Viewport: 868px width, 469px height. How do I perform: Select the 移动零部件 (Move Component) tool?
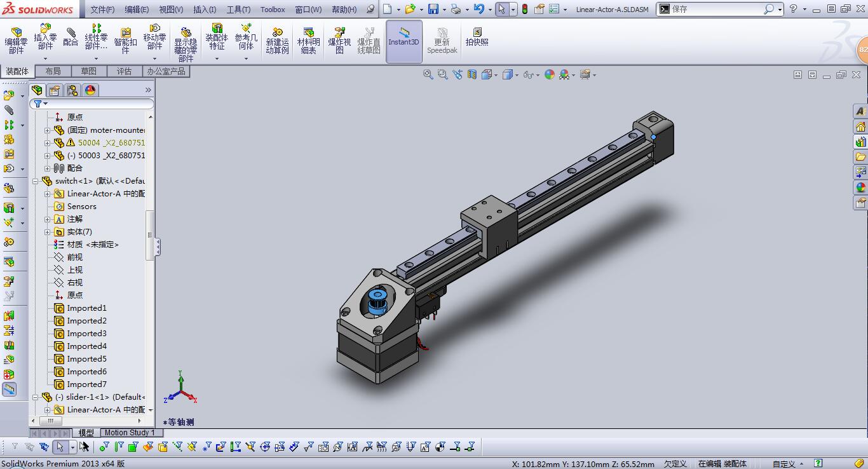154,37
